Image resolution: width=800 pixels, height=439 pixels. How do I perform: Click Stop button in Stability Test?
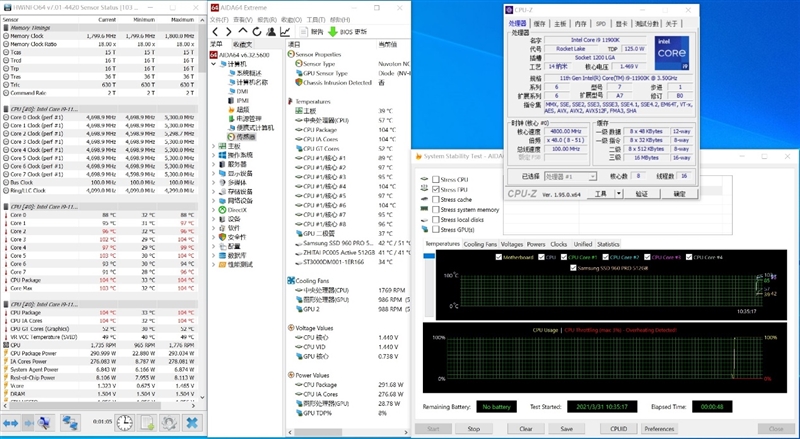click(473, 428)
